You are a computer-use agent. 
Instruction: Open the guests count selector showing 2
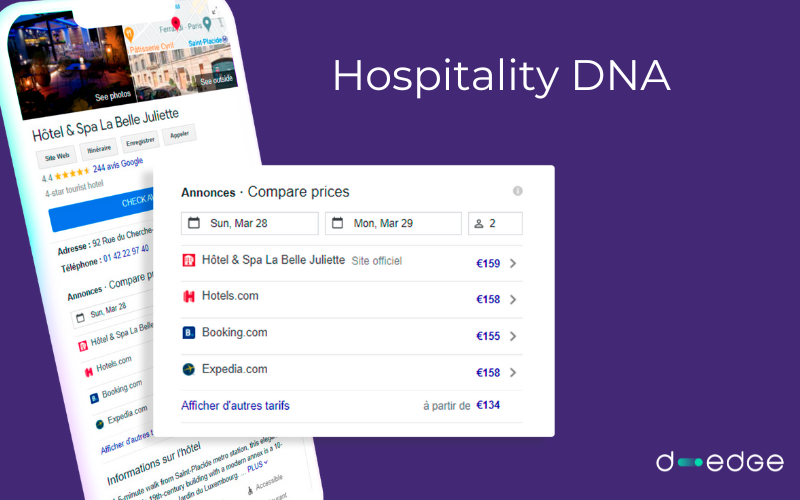pyautogui.click(x=495, y=223)
